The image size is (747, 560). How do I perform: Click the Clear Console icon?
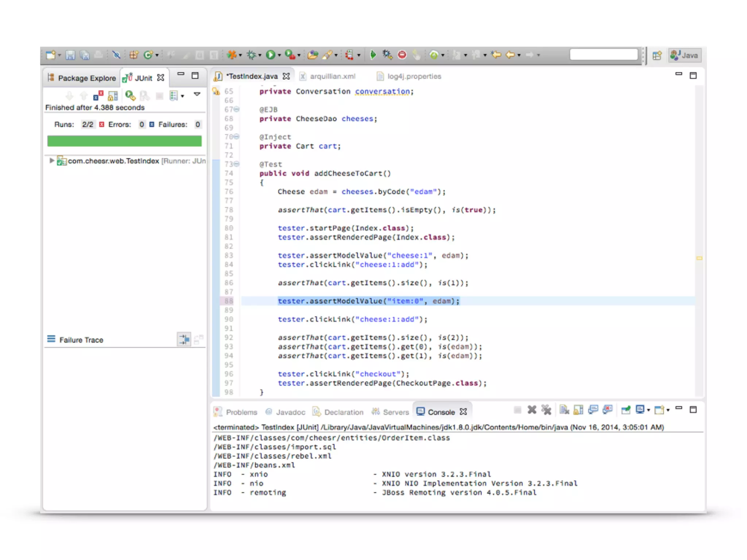click(564, 410)
